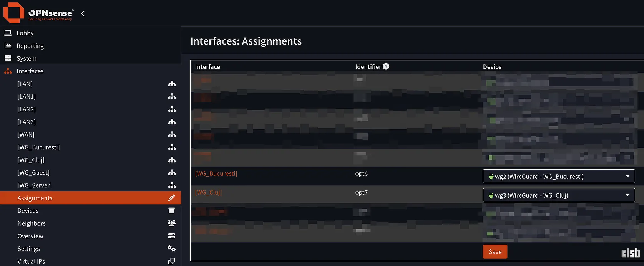Click the pencil icon on Assignments
Image resolution: width=644 pixels, height=266 pixels.
click(171, 198)
